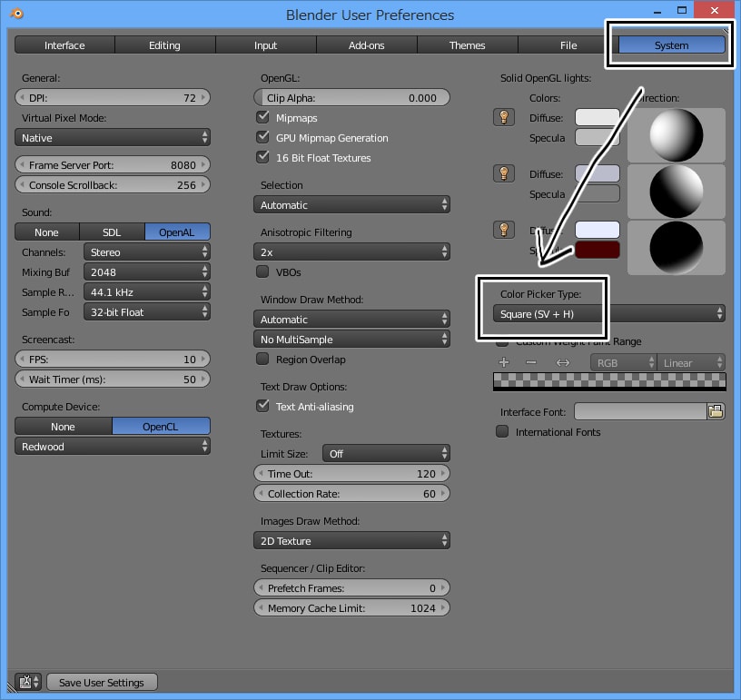
Task: Switch to the System tab
Action: 672,44
